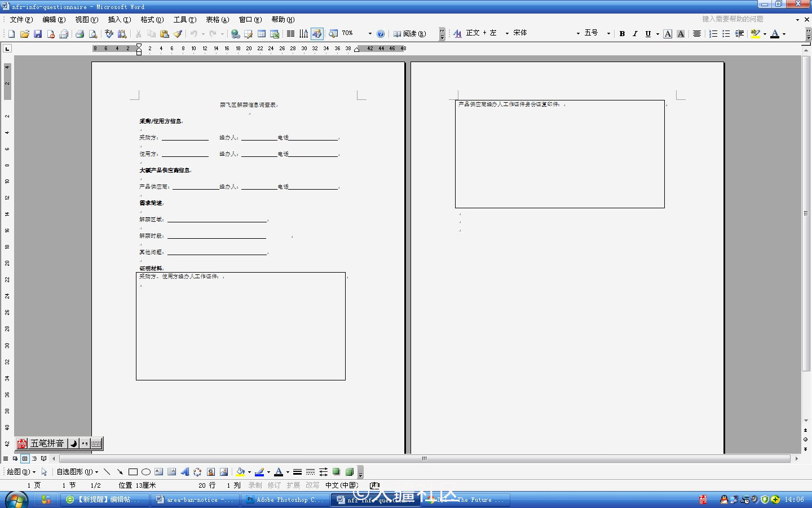
Task: Insert a picture from file
Action: coord(224,472)
